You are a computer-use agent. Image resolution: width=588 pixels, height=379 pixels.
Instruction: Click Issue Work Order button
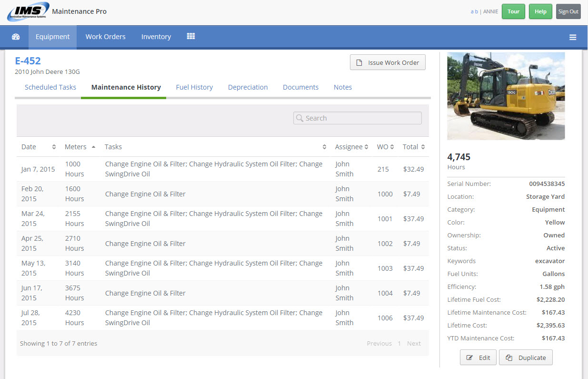point(388,62)
